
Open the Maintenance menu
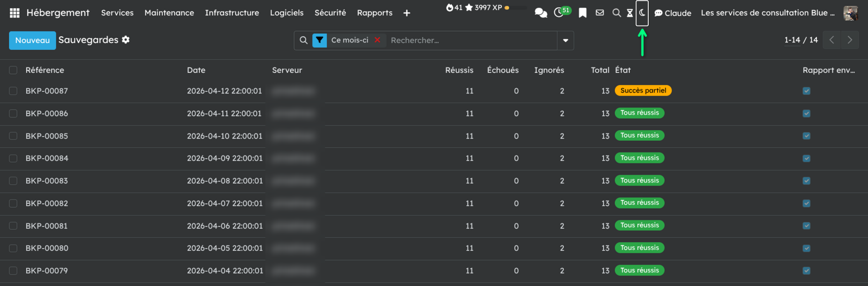(x=169, y=13)
